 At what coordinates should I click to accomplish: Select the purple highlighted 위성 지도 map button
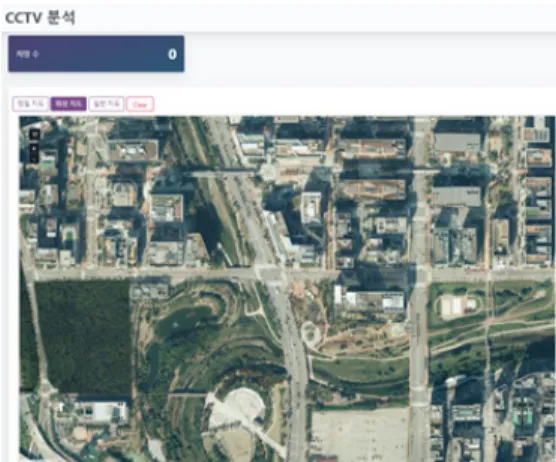[68, 104]
